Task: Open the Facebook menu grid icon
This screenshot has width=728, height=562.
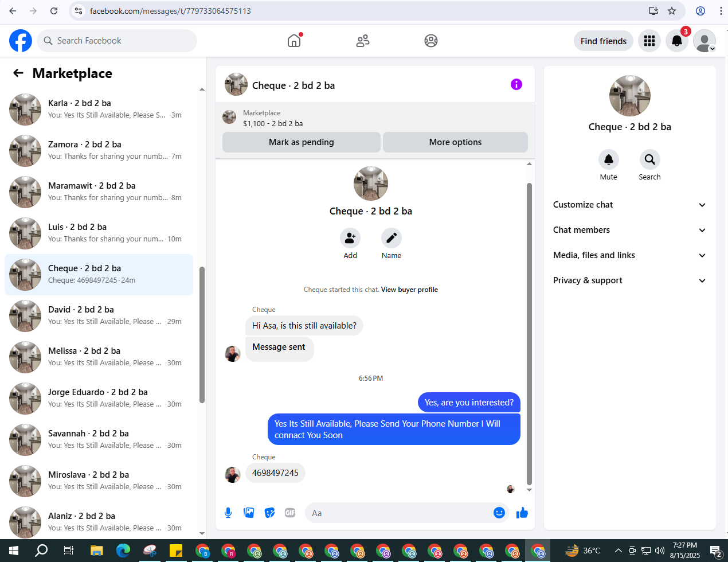Action: pos(649,41)
